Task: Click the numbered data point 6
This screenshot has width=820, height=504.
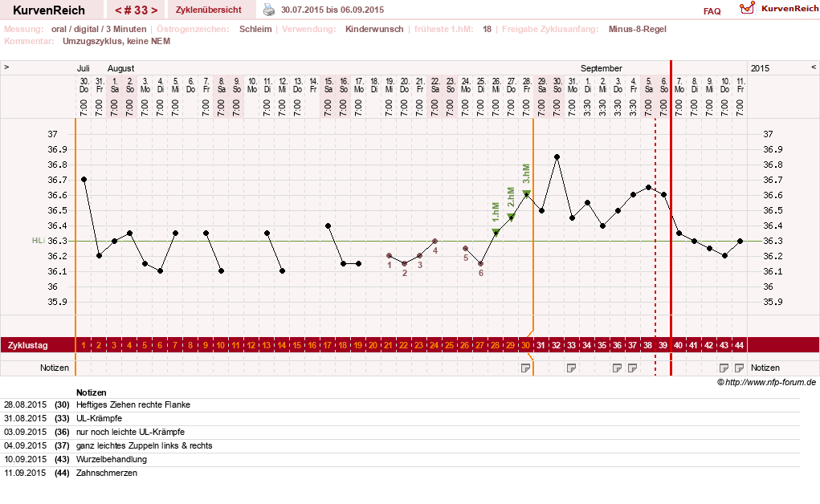Action: tap(480, 263)
